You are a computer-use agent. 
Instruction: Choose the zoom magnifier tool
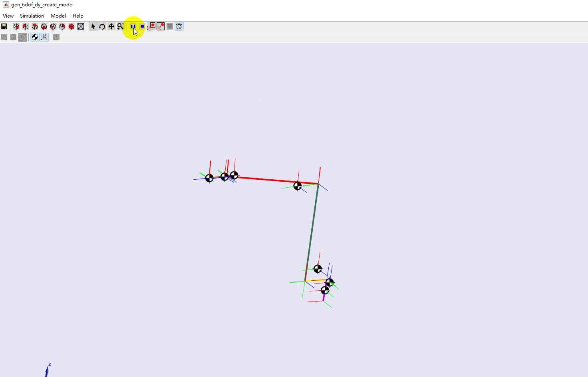pos(120,26)
